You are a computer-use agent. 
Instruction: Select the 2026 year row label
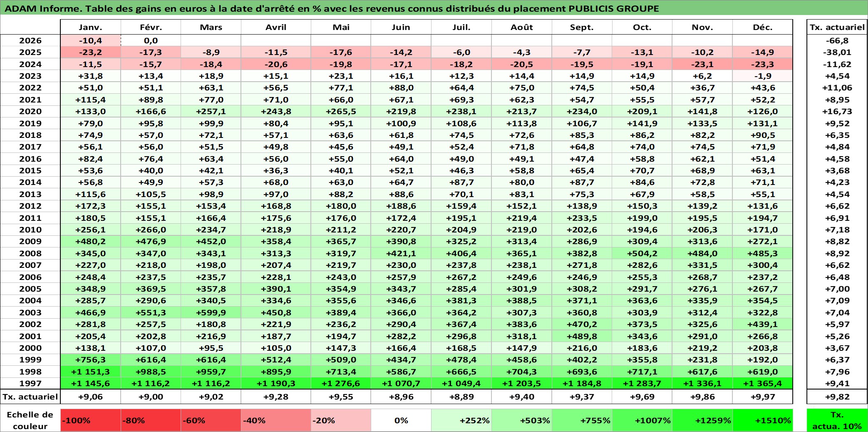point(30,40)
